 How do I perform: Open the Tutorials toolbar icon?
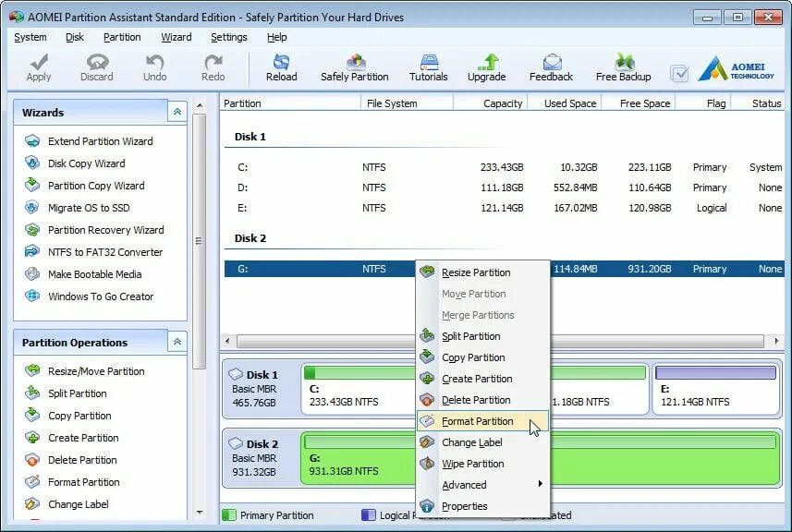coord(429,63)
